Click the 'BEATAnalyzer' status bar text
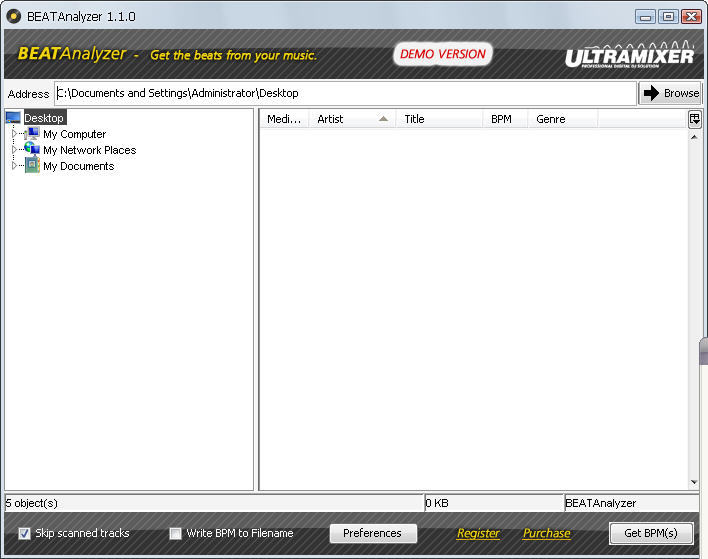The width and height of the screenshot is (708, 559). [x=601, y=503]
